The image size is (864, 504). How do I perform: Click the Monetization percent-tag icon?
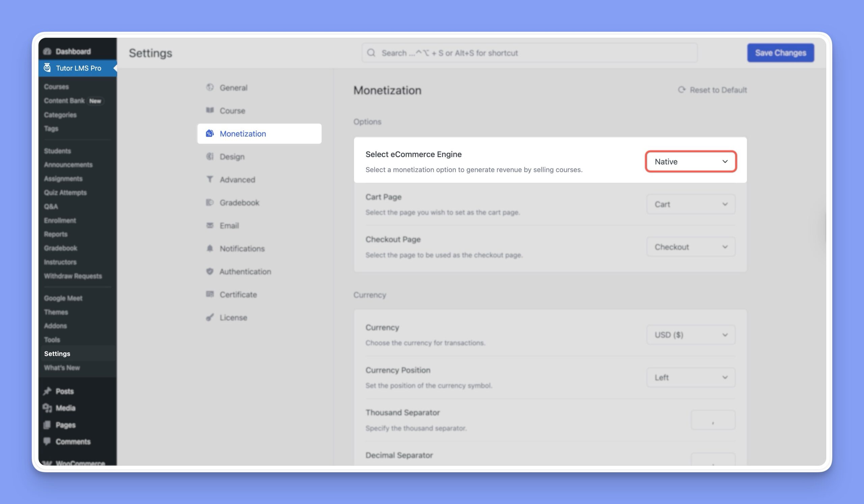pos(210,133)
